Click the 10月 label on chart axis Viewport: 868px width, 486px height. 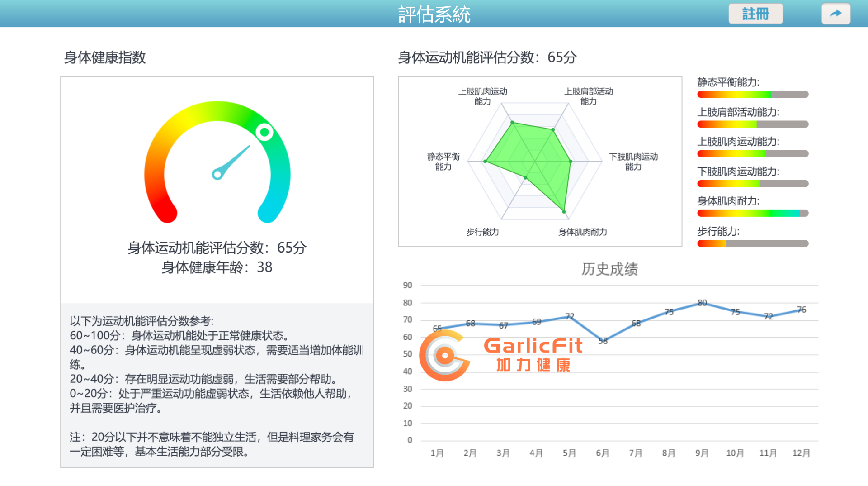(x=735, y=453)
